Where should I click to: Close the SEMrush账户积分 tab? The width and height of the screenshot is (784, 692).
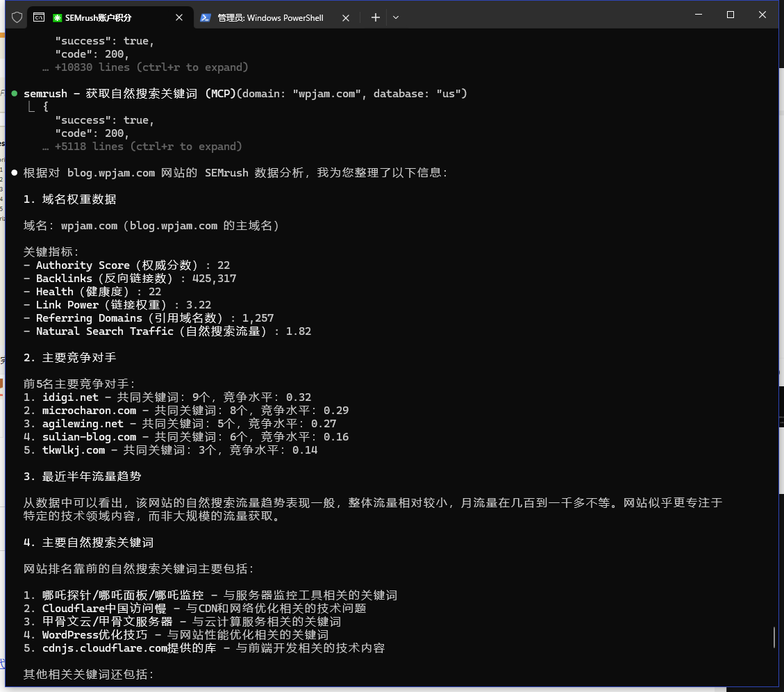coord(179,17)
